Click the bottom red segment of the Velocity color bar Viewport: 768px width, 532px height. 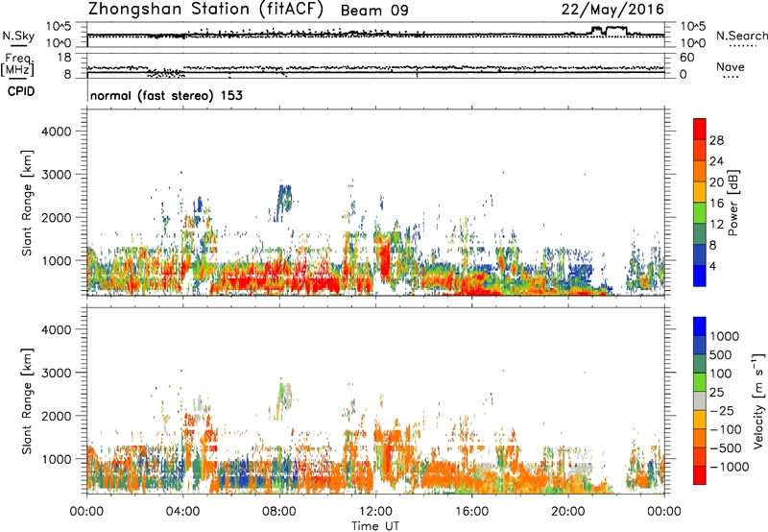point(700,475)
